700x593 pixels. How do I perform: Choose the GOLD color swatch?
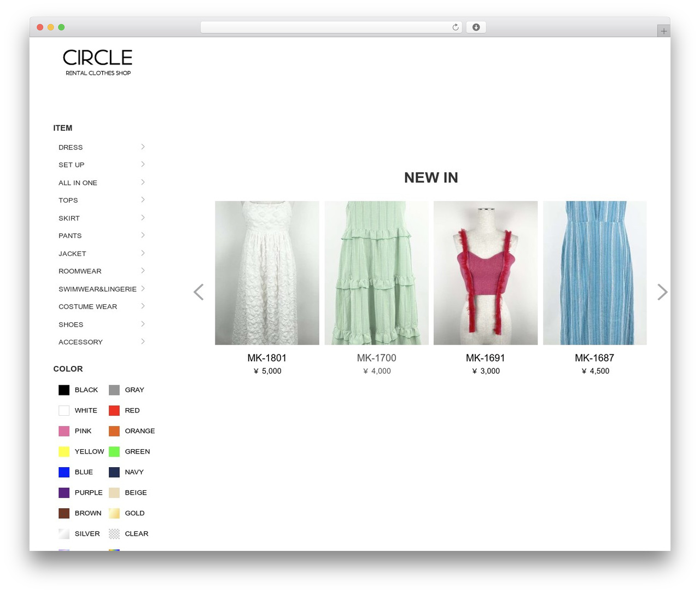click(x=114, y=513)
